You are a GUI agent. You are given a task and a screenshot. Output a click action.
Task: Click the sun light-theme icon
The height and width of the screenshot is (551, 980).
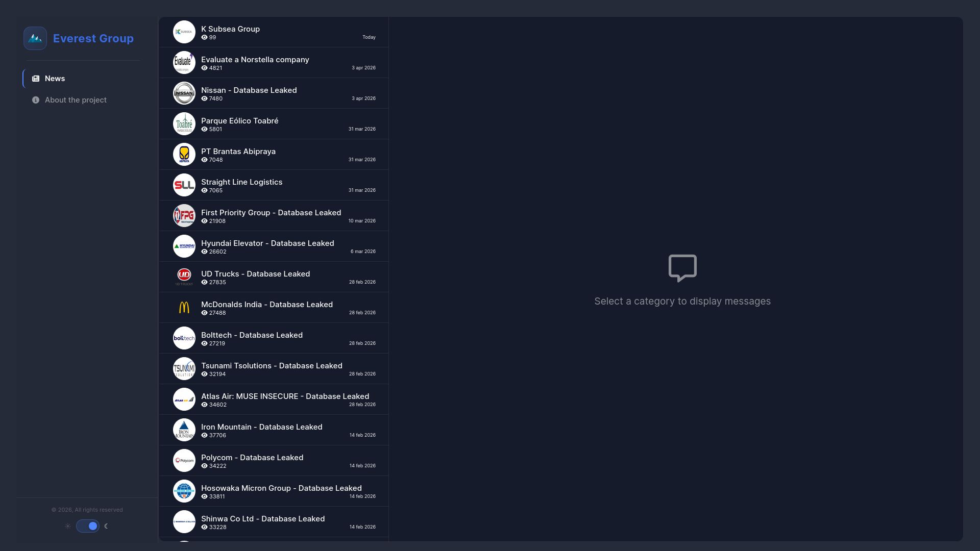click(x=68, y=526)
